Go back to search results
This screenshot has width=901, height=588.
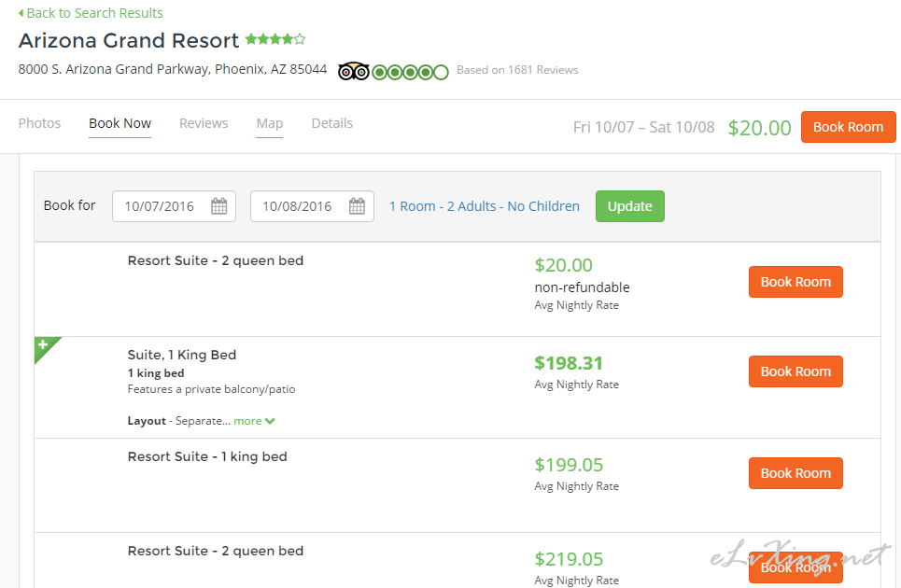[x=91, y=13]
